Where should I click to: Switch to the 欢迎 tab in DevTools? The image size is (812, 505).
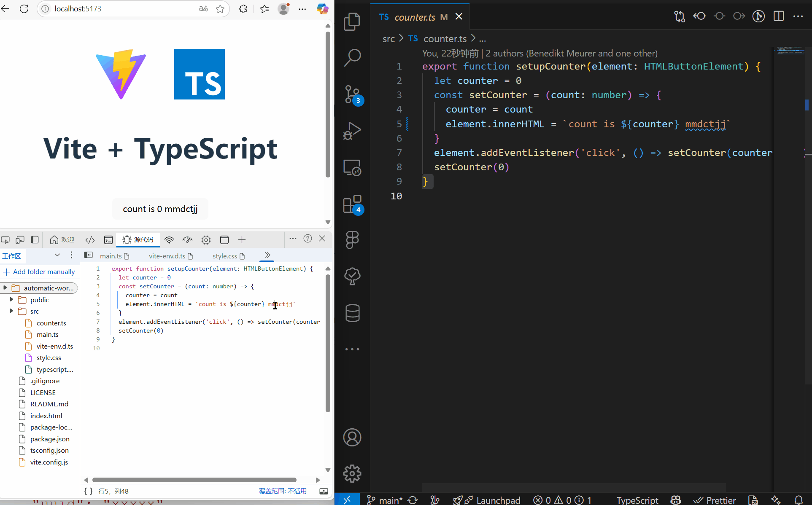62,240
